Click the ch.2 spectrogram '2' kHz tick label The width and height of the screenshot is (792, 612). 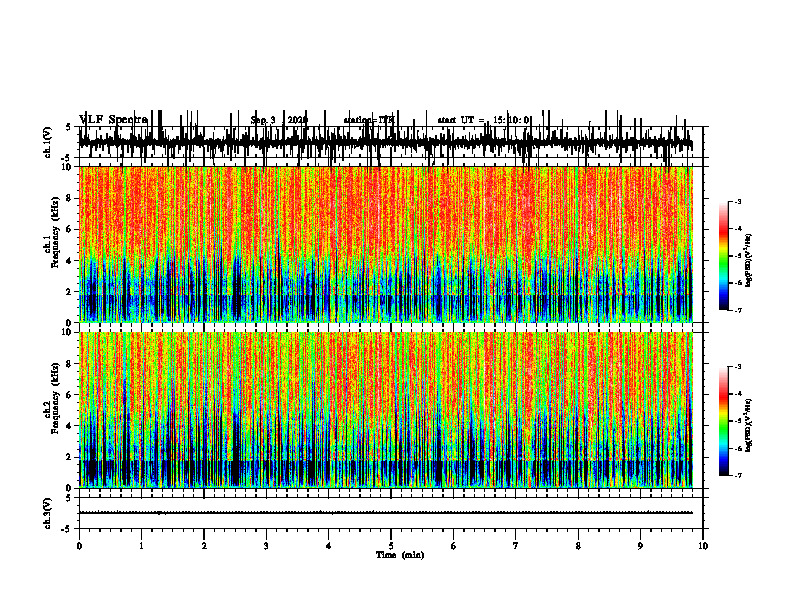[x=70, y=457]
